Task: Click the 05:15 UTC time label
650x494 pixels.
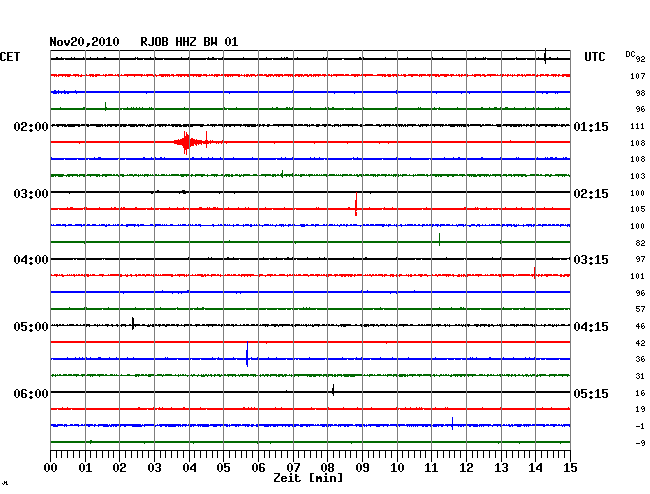Action: tap(591, 393)
